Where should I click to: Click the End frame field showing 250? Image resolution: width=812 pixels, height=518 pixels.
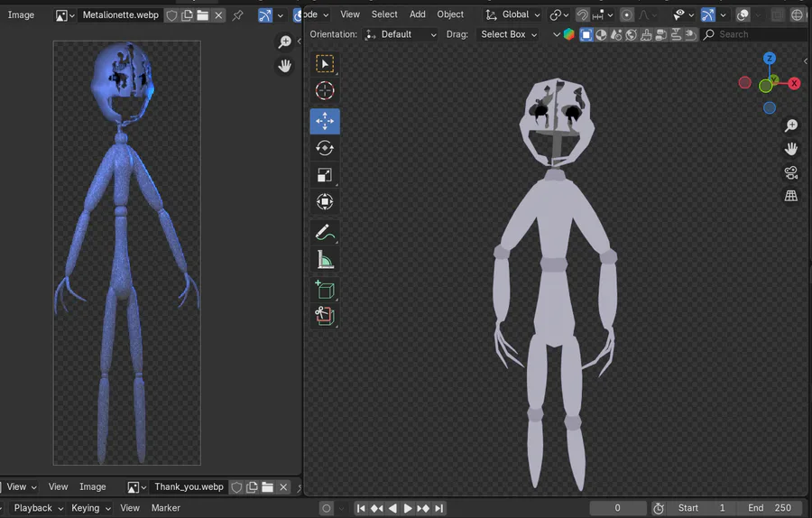tap(770, 508)
